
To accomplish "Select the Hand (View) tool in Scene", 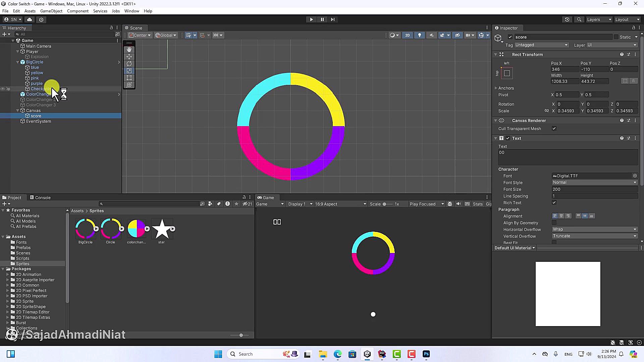I will coord(129,50).
